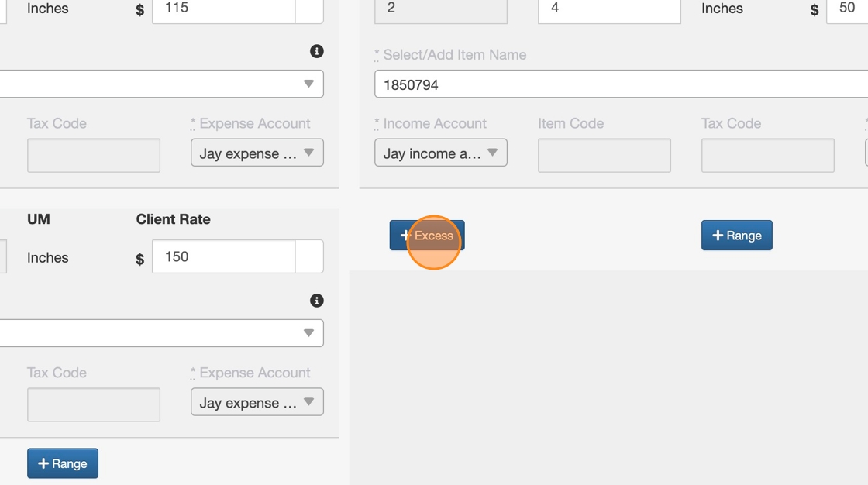
Task: Click the Item Code input field
Action: pos(604,155)
